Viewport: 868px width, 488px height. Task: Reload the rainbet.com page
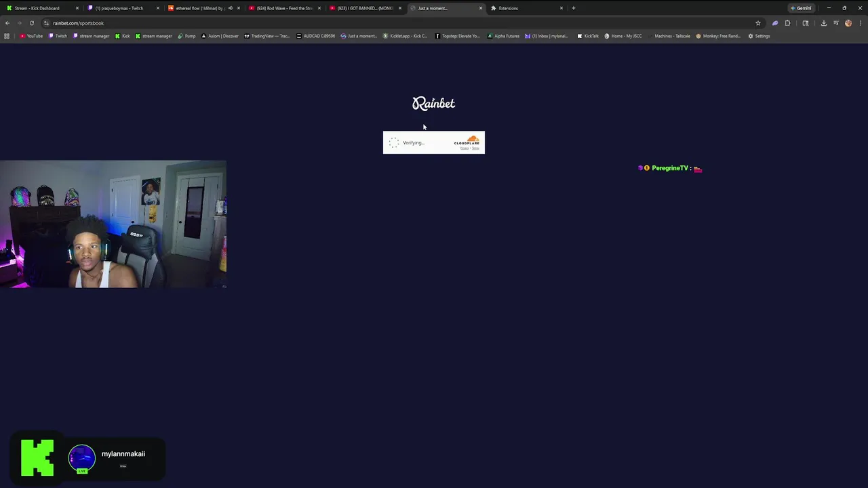(x=31, y=23)
